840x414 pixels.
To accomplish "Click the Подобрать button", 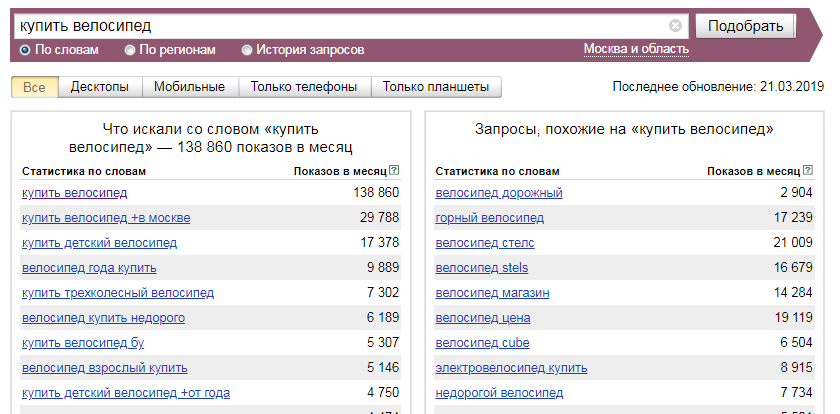I will click(746, 26).
